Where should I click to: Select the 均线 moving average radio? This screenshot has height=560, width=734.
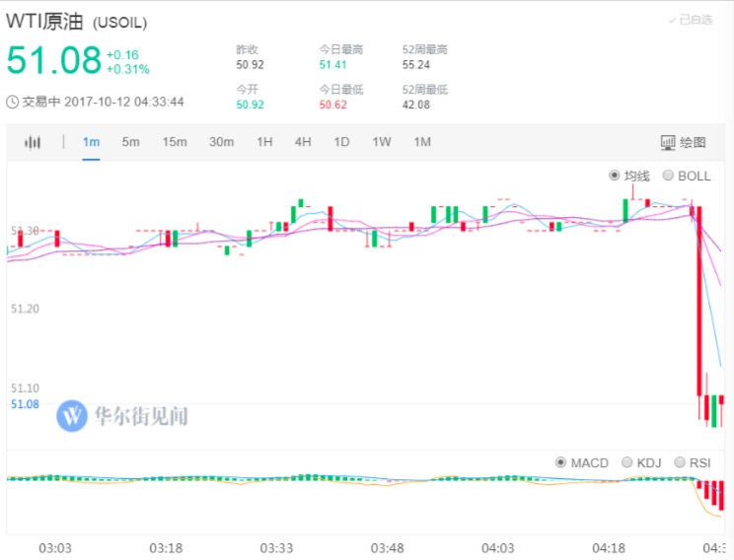point(615,175)
